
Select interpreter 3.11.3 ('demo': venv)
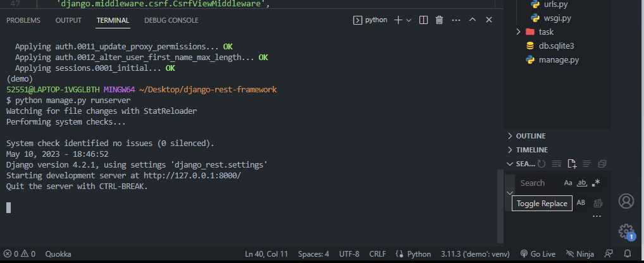click(x=476, y=254)
